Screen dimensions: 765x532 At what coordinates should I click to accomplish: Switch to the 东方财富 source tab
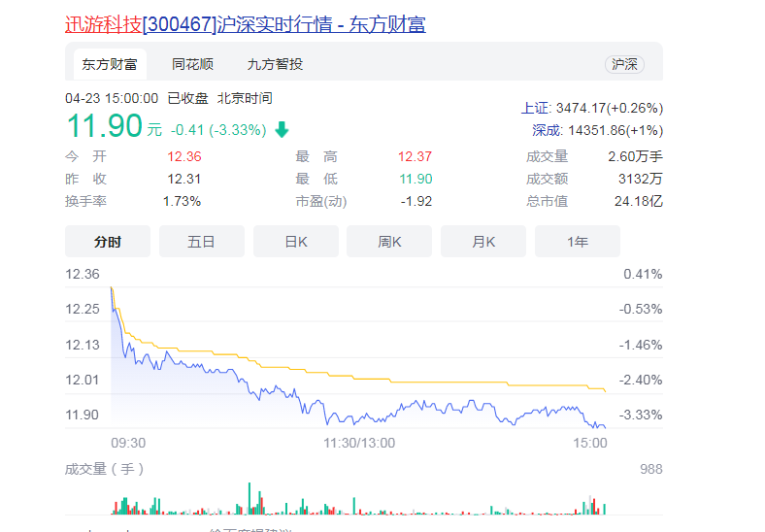109,64
